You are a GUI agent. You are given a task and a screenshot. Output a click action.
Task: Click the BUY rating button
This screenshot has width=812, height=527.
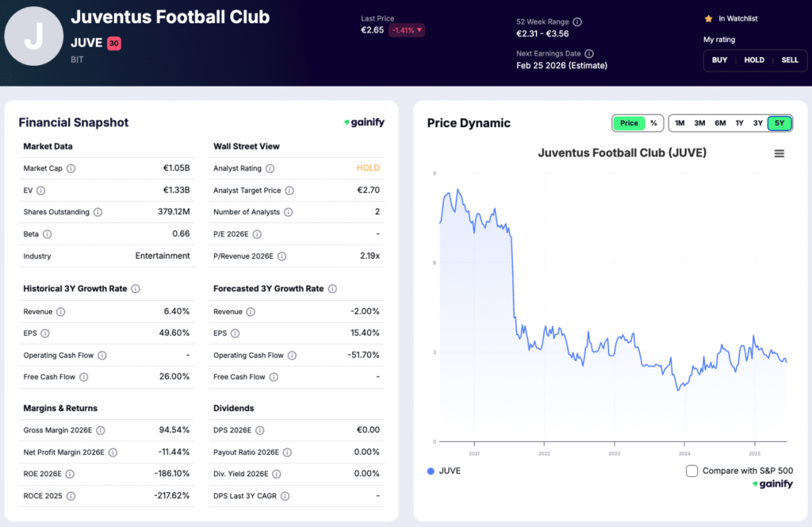point(719,60)
